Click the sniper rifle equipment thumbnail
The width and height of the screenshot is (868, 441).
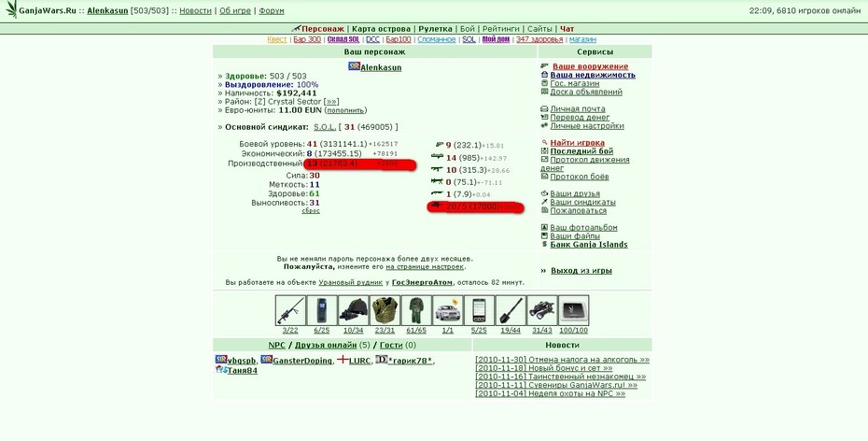point(290,310)
